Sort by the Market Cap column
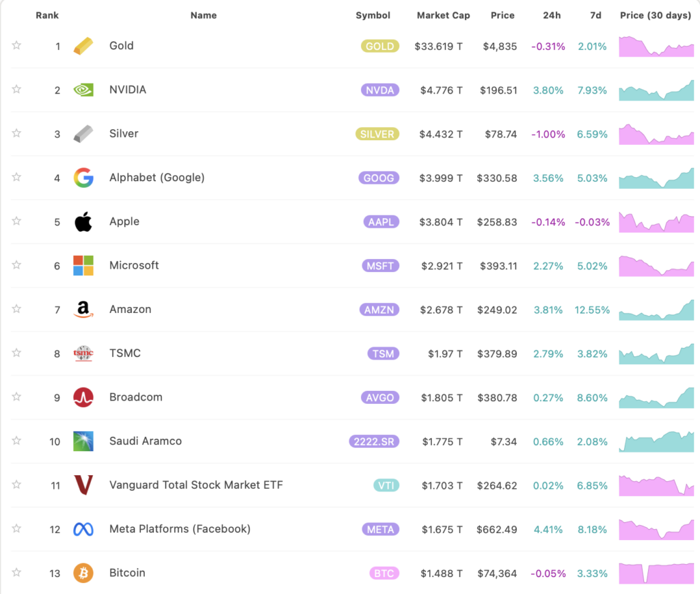700x594 pixels. 443,15
